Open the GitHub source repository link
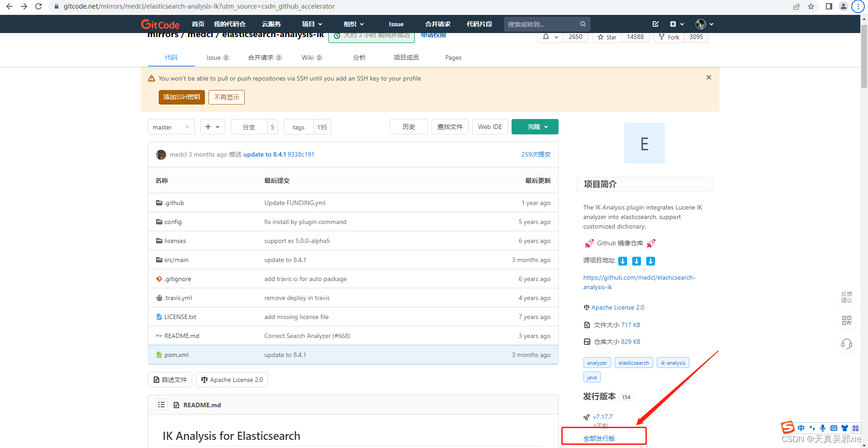Image resolution: width=868 pixels, height=448 pixels. (x=639, y=282)
